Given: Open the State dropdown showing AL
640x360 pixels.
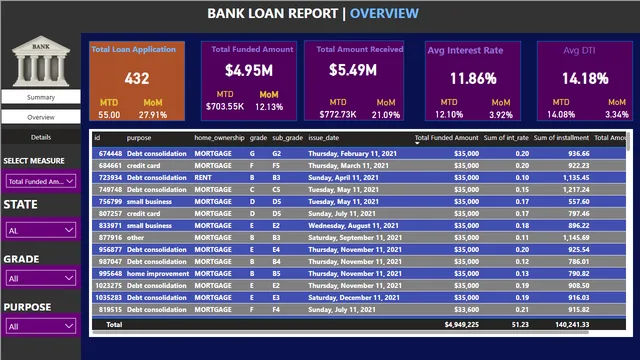Looking at the screenshot, I should (41, 230).
